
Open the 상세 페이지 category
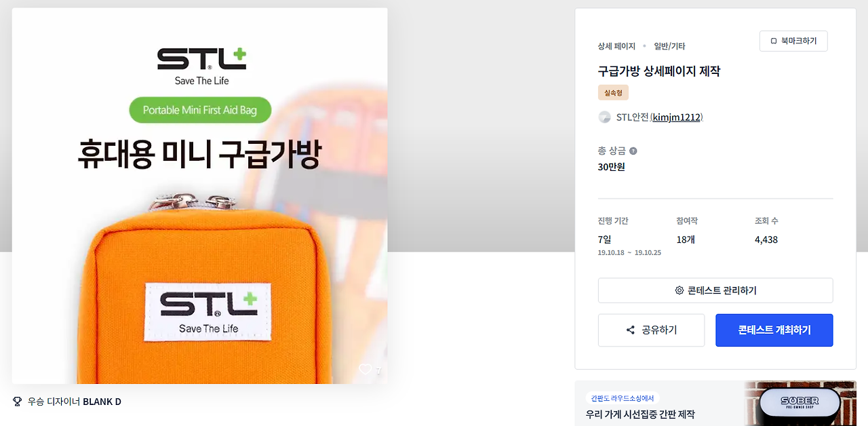616,47
